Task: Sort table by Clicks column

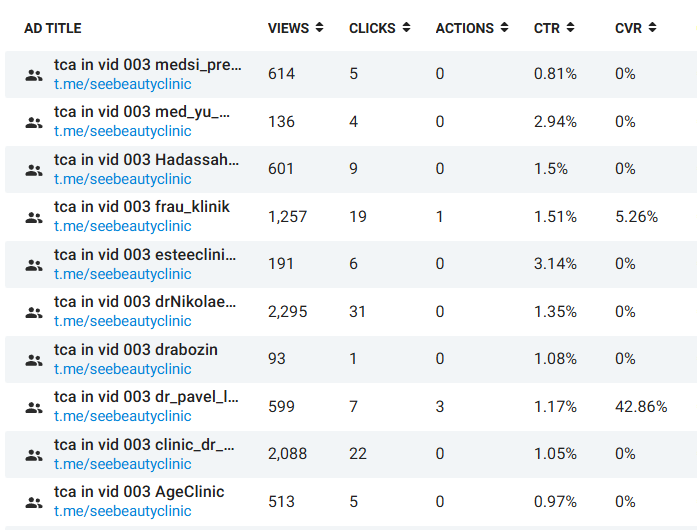Action: click(379, 28)
